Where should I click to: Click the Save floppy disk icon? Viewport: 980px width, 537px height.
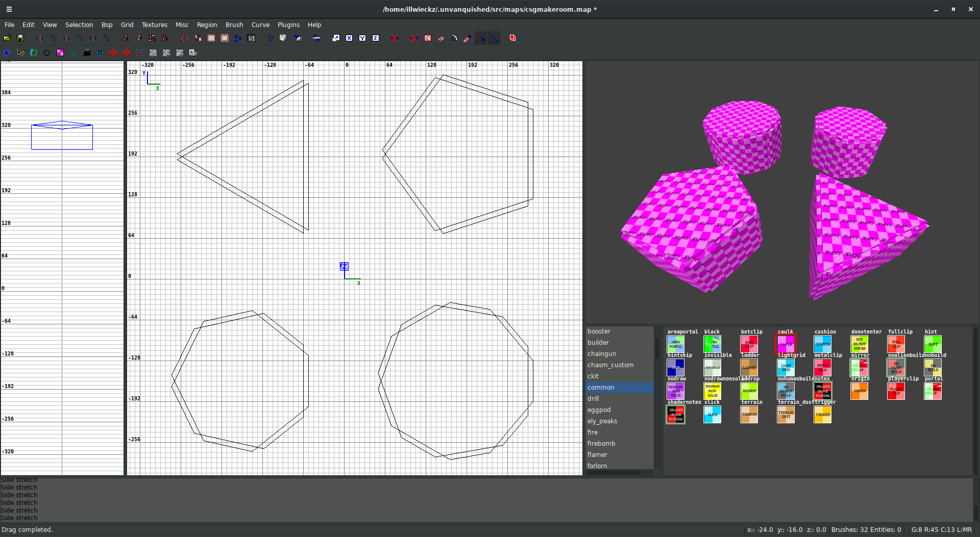pyautogui.click(x=20, y=38)
